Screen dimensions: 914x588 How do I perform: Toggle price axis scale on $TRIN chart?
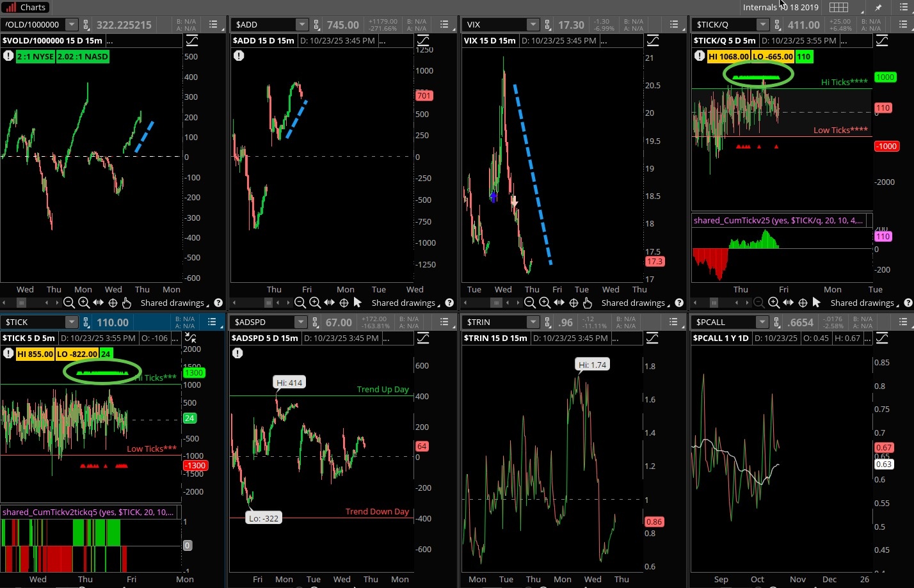(652, 338)
